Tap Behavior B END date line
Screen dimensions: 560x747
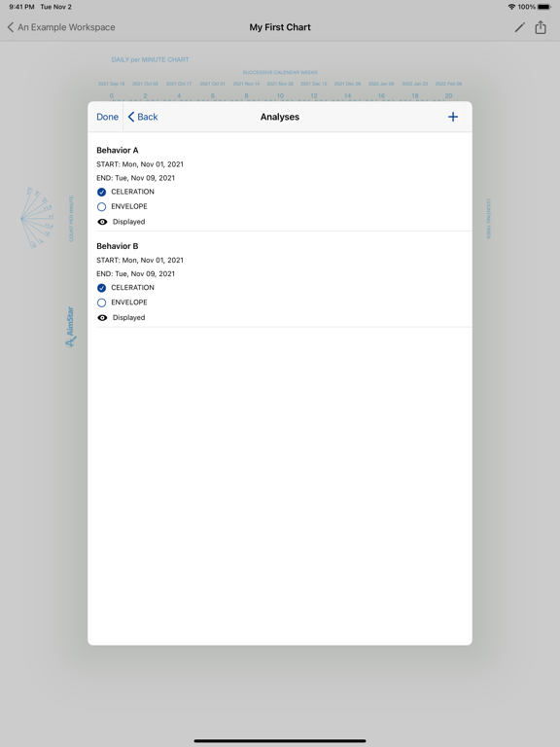pos(135,273)
